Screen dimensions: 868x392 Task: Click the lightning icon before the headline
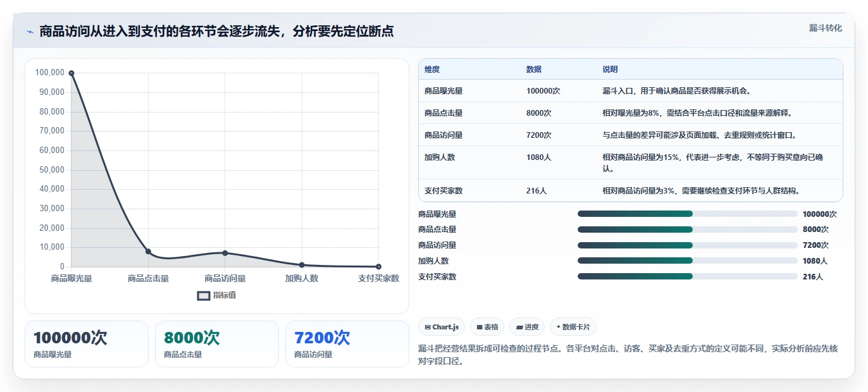(x=30, y=32)
